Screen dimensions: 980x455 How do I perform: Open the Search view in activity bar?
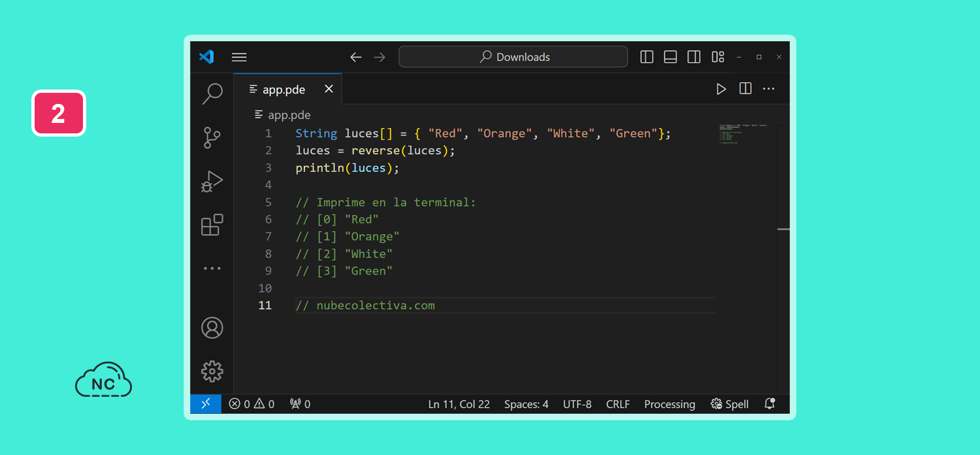(212, 93)
